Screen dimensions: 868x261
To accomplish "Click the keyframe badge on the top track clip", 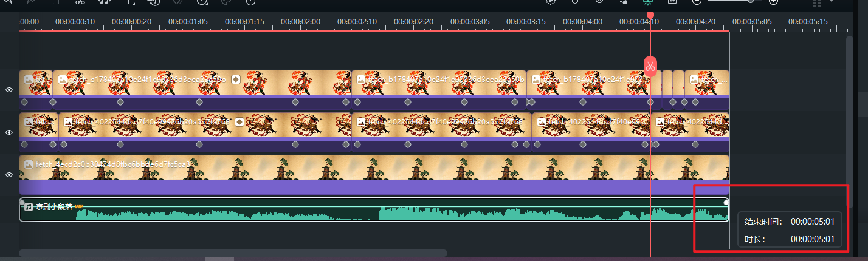I will pyautogui.click(x=236, y=79).
